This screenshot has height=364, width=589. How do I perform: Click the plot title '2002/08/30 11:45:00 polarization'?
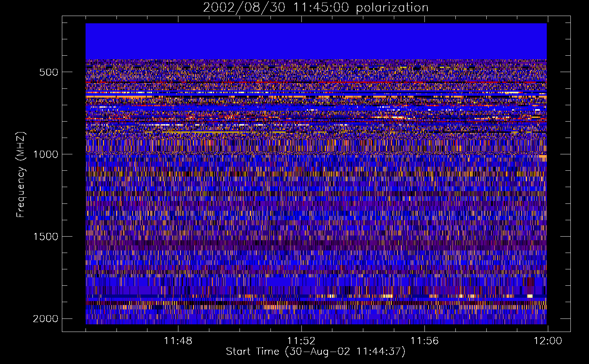pyautogui.click(x=316, y=8)
